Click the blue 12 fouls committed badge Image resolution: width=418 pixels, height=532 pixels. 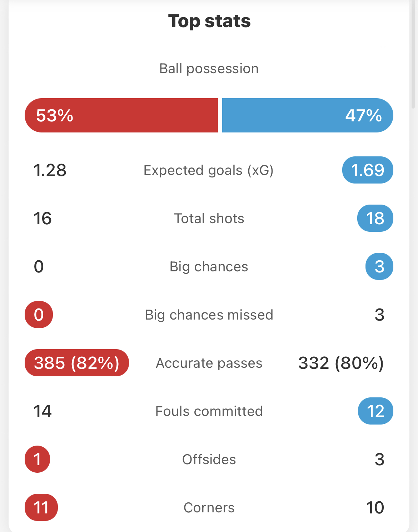(375, 411)
